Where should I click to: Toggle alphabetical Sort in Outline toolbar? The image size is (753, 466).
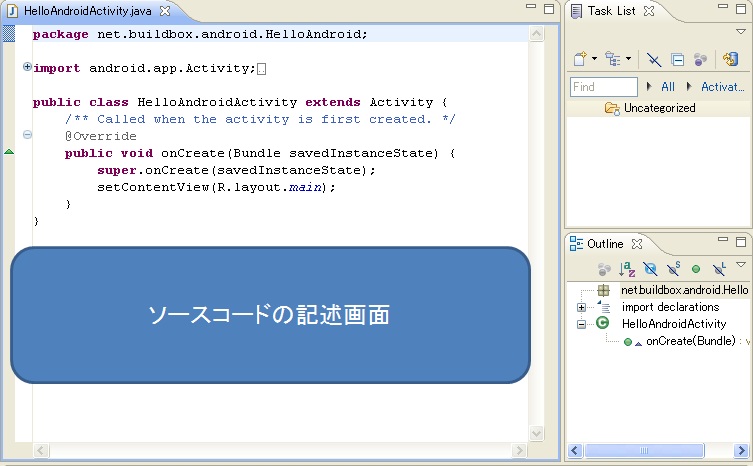627,269
